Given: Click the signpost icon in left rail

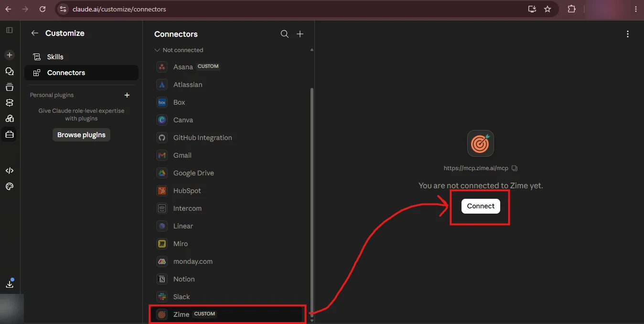Looking at the screenshot, I should pyautogui.click(x=10, y=103).
